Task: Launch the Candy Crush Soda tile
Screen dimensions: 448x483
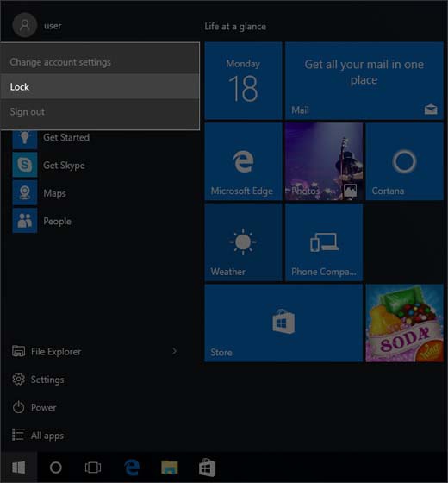Action: pyautogui.click(x=404, y=323)
